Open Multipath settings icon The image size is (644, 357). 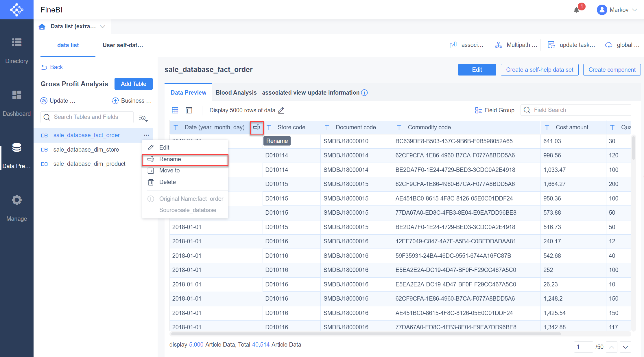point(498,45)
